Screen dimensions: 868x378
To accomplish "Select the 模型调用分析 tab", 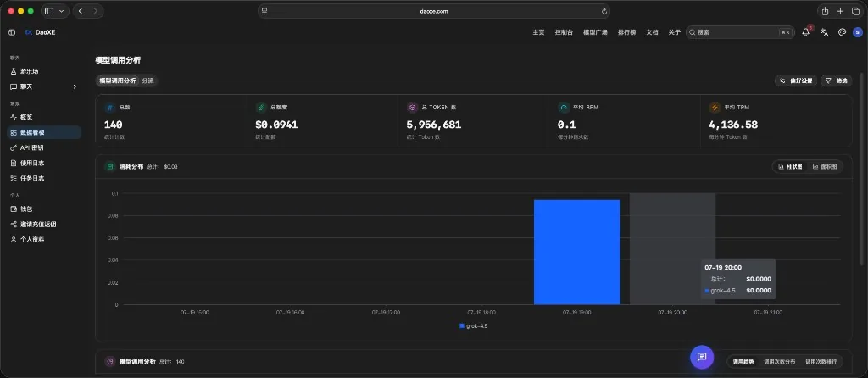I will point(117,81).
